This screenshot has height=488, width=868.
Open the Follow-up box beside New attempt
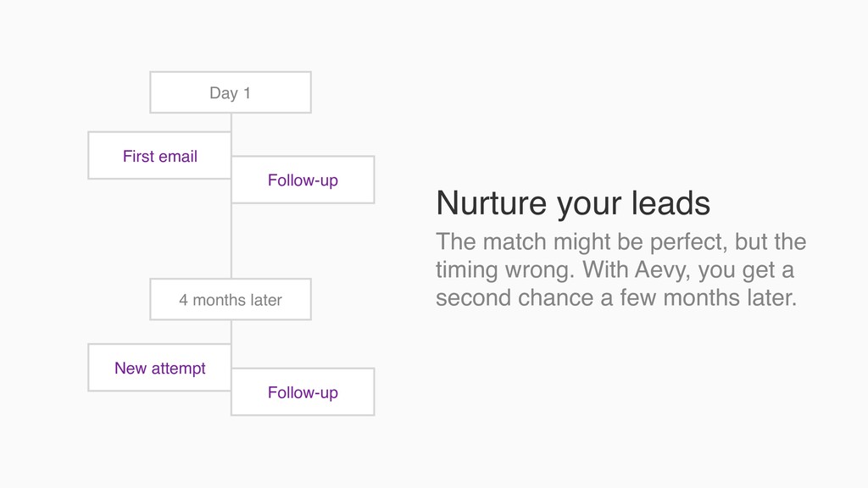303,391
